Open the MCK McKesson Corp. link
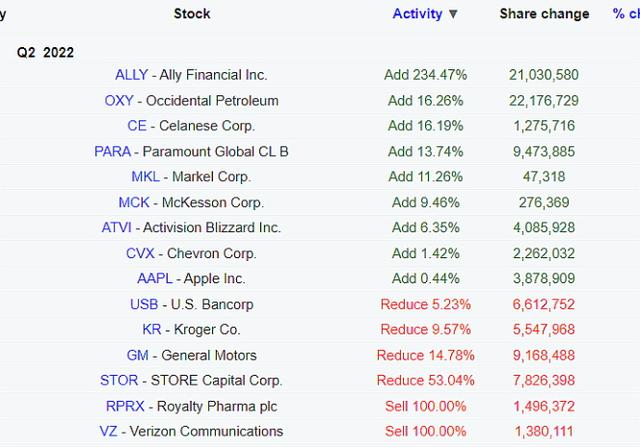Image resolution: width=640 pixels, height=447 pixels. click(134, 202)
